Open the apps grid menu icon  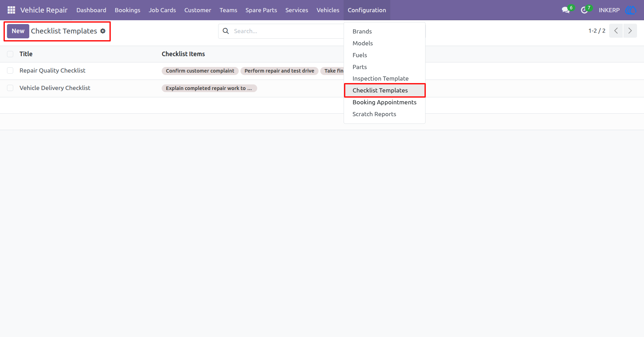[x=11, y=10]
